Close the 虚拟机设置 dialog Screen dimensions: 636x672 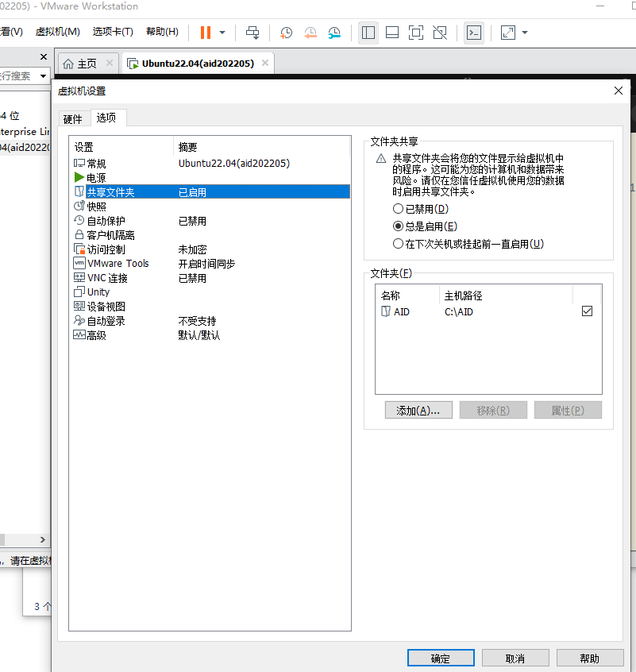(619, 91)
